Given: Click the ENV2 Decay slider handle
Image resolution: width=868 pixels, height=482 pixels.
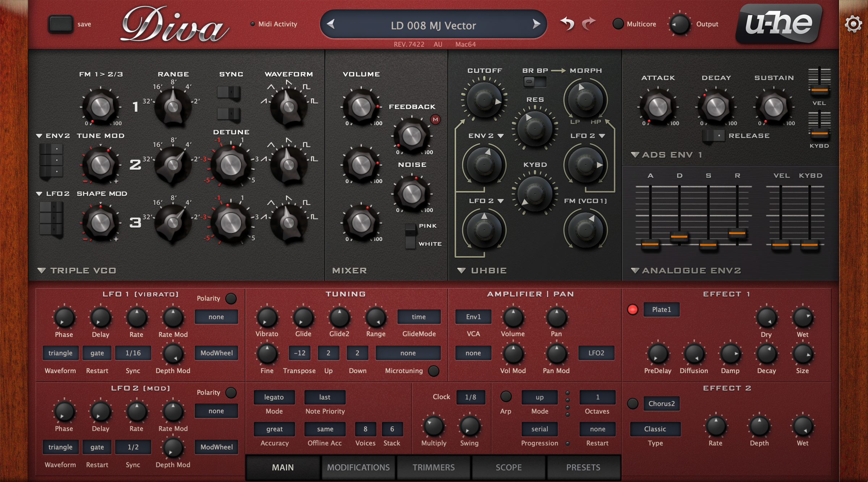Looking at the screenshot, I should (679, 237).
